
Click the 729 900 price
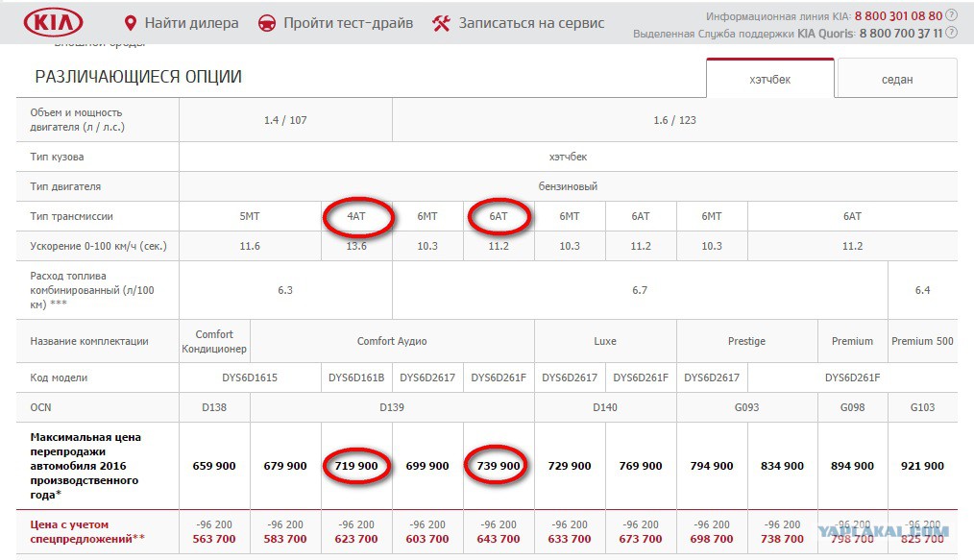[570, 466]
